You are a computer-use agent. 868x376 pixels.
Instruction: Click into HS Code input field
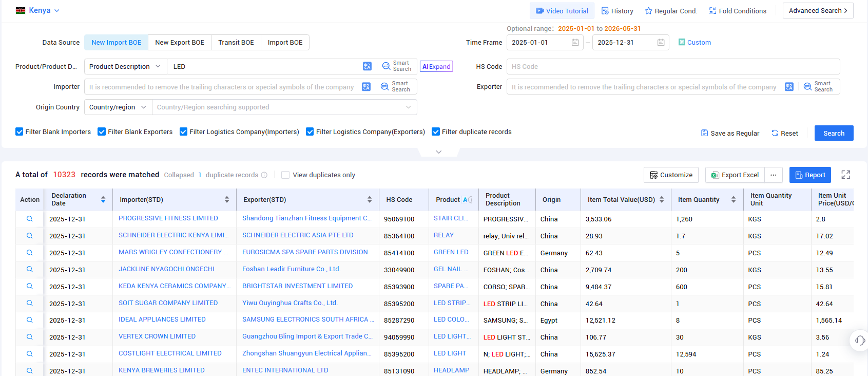pyautogui.click(x=673, y=66)
